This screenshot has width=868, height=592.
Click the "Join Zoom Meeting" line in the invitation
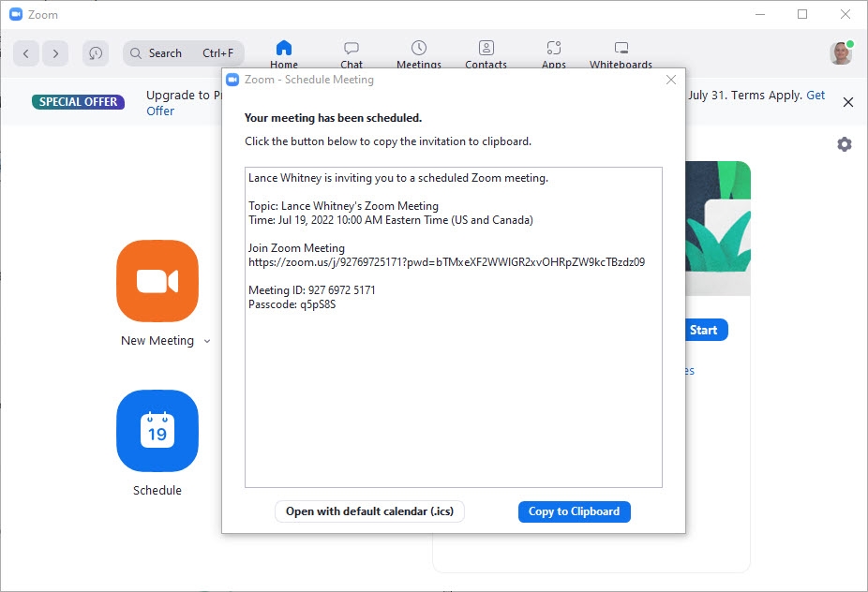(296, 248)
